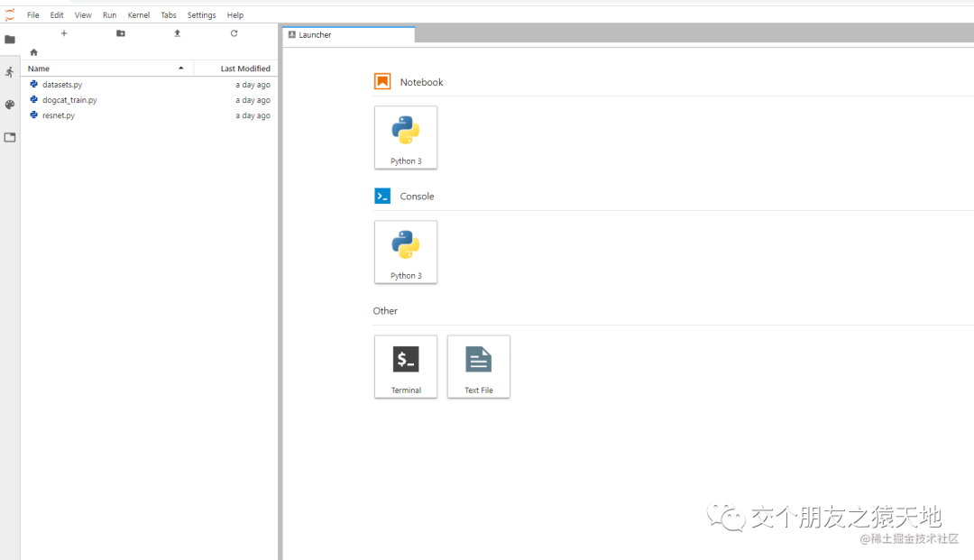
Task: Click the orange Notebook section icon
Action: 382,81
